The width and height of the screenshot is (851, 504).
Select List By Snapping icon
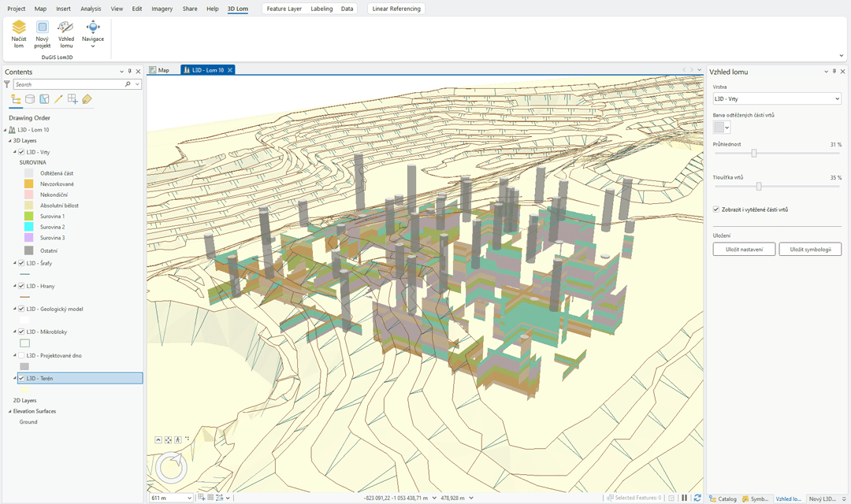[72, 99]
